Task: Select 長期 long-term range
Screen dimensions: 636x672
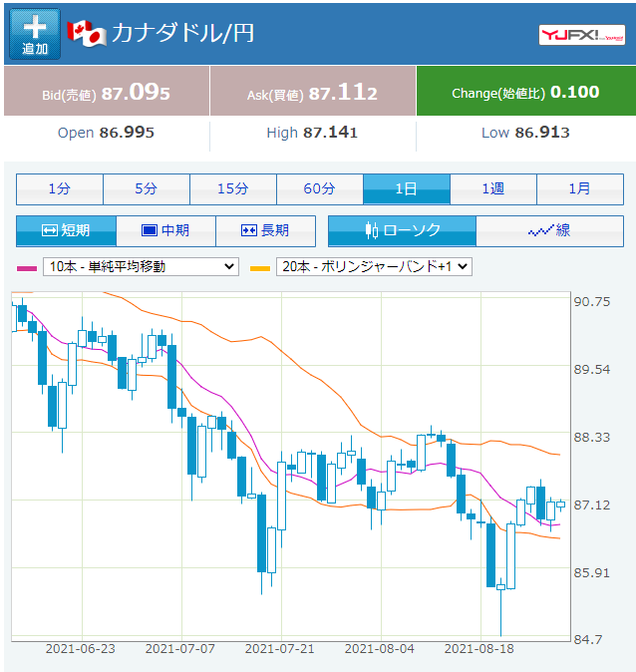Action: 266,231
